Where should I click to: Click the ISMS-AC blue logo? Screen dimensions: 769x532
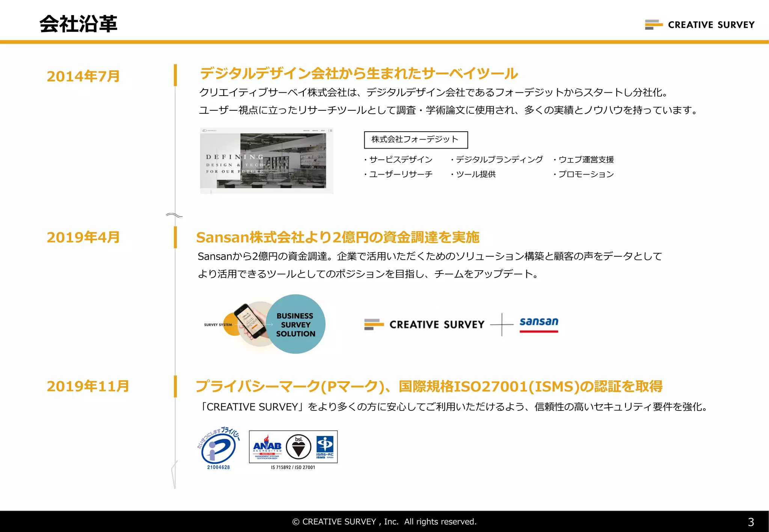click(325, 447)
